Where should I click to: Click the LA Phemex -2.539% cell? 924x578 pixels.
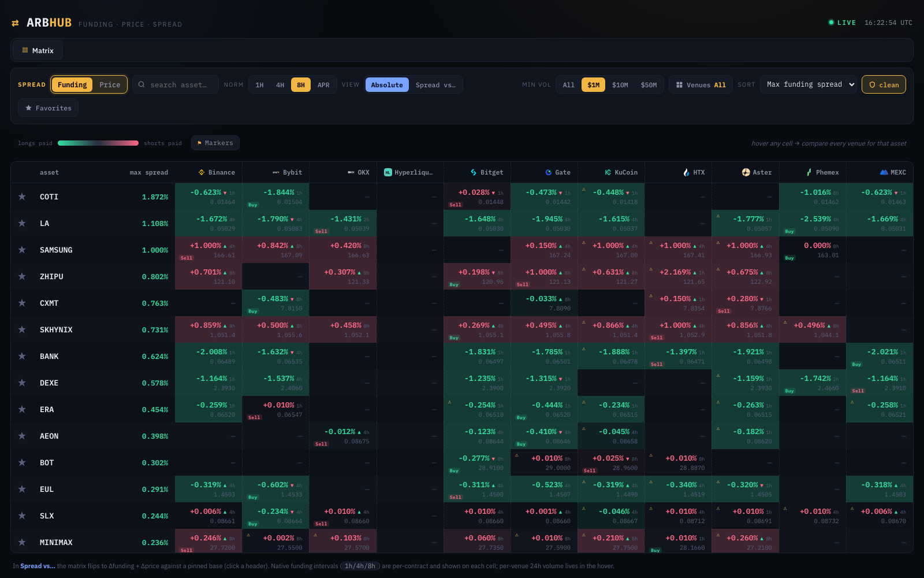[x=813, y=223]
